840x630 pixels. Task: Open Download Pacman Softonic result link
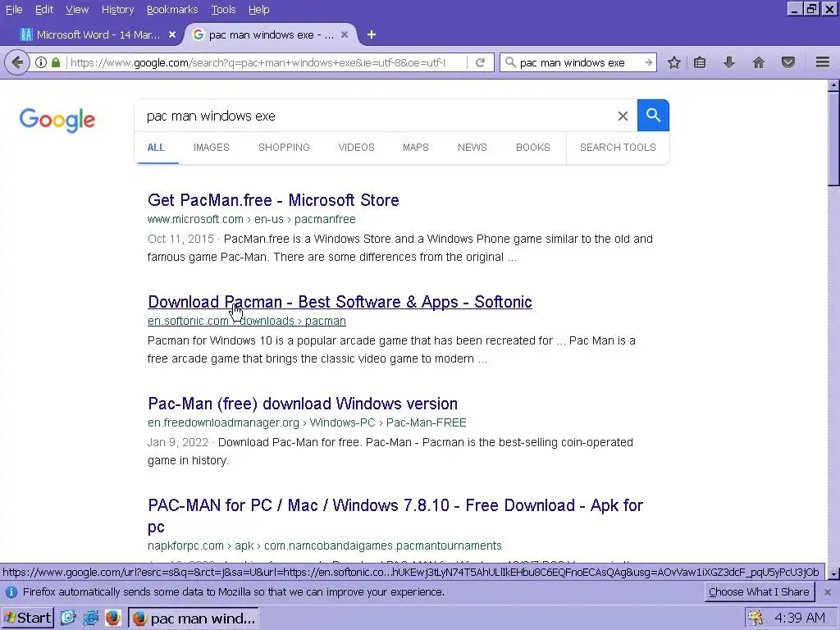tap(340, 302)
